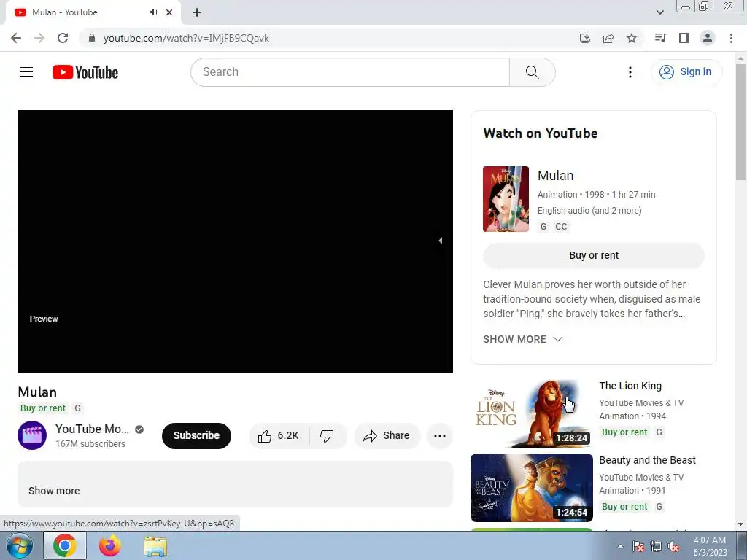Bookmark this tab with star icon
The image size is (747, 560).
632,38
